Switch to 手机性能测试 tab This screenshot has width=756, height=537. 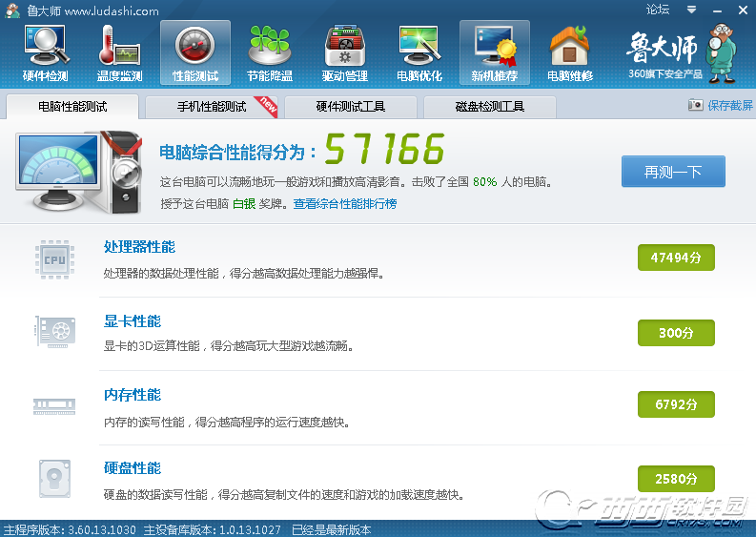[212, 107]
